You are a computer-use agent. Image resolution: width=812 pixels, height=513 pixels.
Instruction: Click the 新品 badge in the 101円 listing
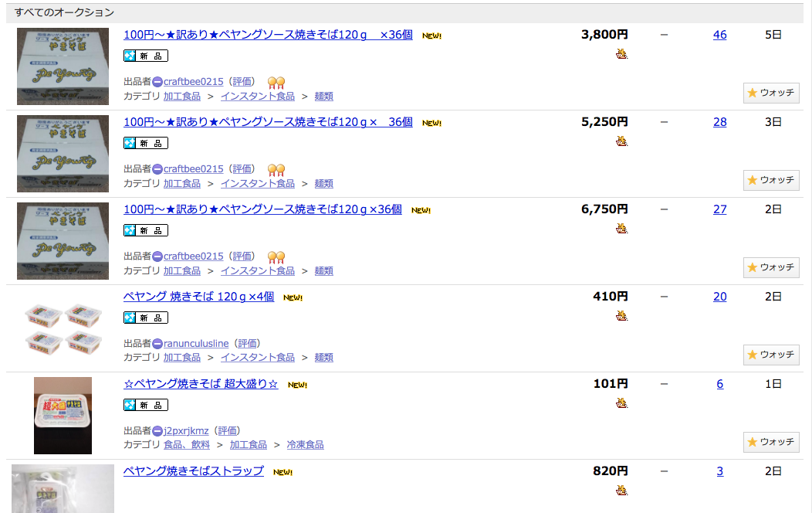(146, 405)
